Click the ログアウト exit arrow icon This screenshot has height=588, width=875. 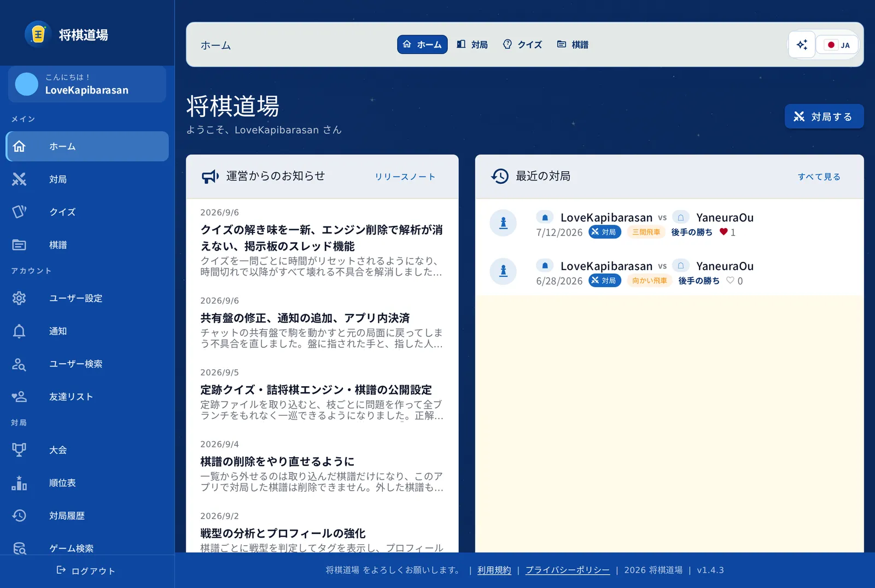61,570
